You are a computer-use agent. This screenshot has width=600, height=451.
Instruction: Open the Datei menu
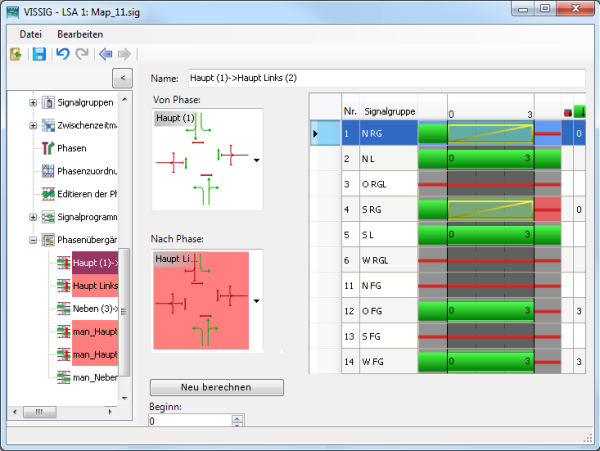[30, 34]
